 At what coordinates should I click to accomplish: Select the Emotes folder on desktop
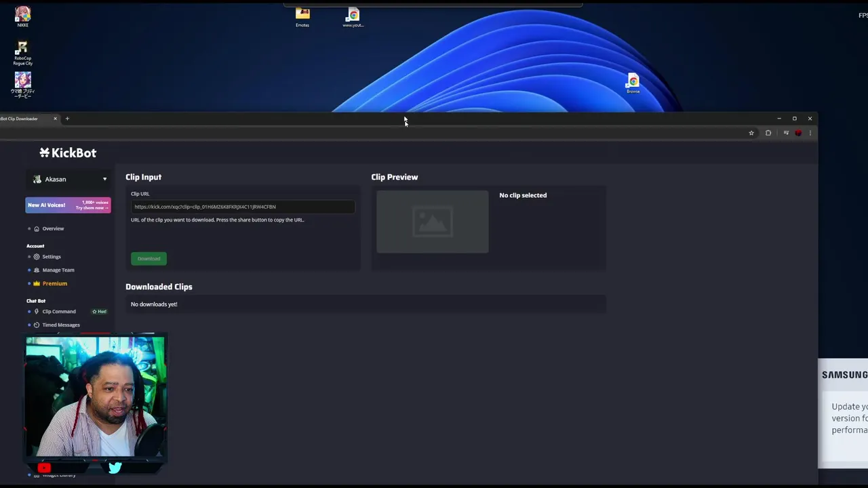302,17
